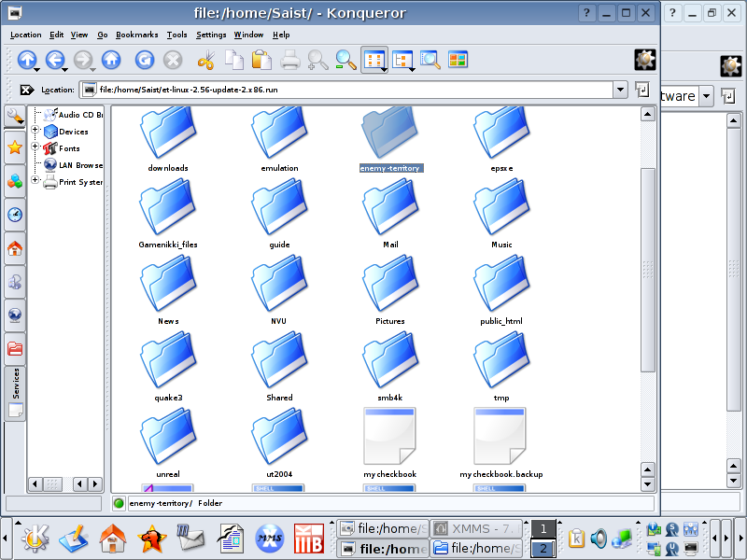Toggle the Icon View mode button
This screenshot has height=560, width=747.
373,60
